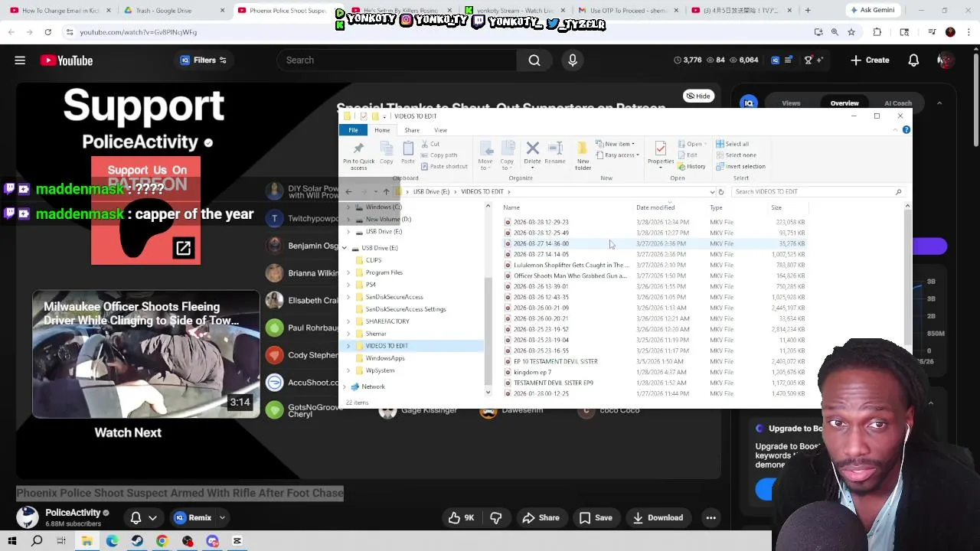Click Copy path in the ribbon
This screenshot has height=551, width=980.
click(x=439, y=155)
